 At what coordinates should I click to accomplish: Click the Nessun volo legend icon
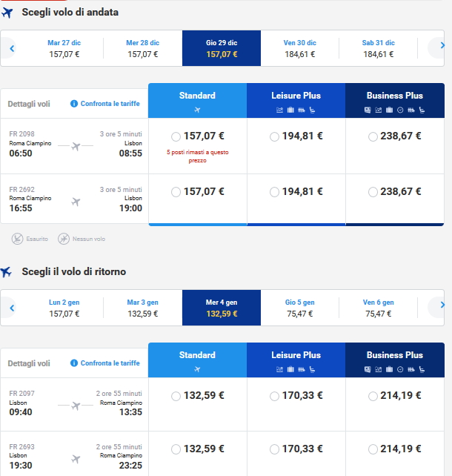(x=64, y=239)
